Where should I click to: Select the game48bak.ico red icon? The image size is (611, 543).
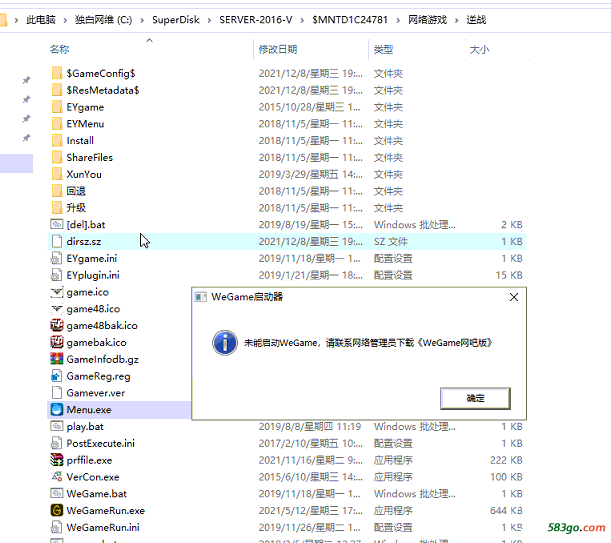pos(57,325)
